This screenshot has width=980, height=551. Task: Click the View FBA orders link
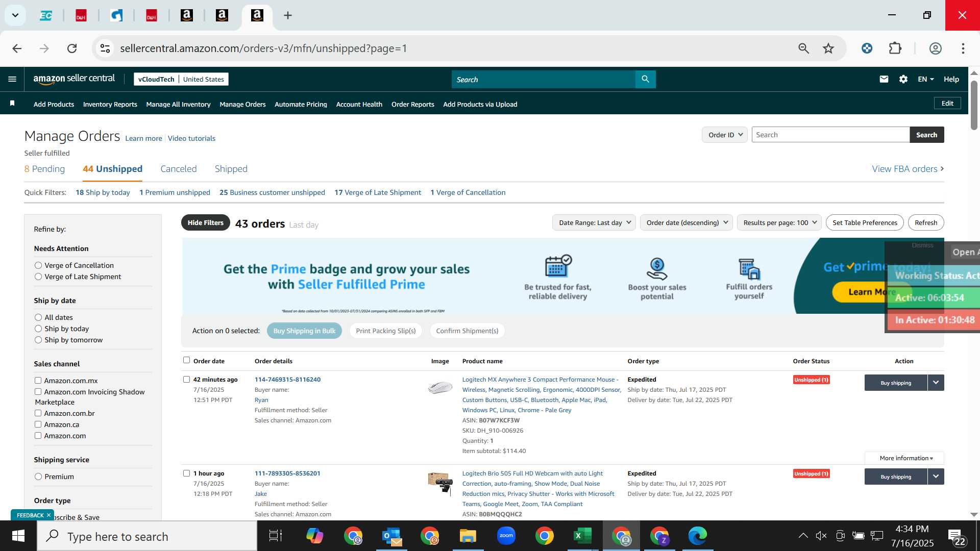click(x=908, y=169)
